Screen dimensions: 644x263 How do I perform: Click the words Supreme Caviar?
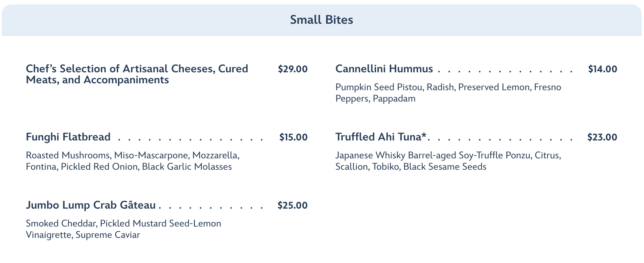[108, 235]
